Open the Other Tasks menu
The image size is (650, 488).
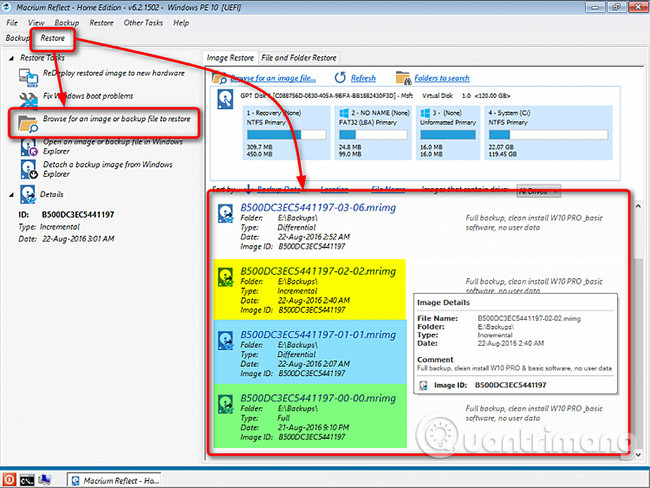point(144,21)
